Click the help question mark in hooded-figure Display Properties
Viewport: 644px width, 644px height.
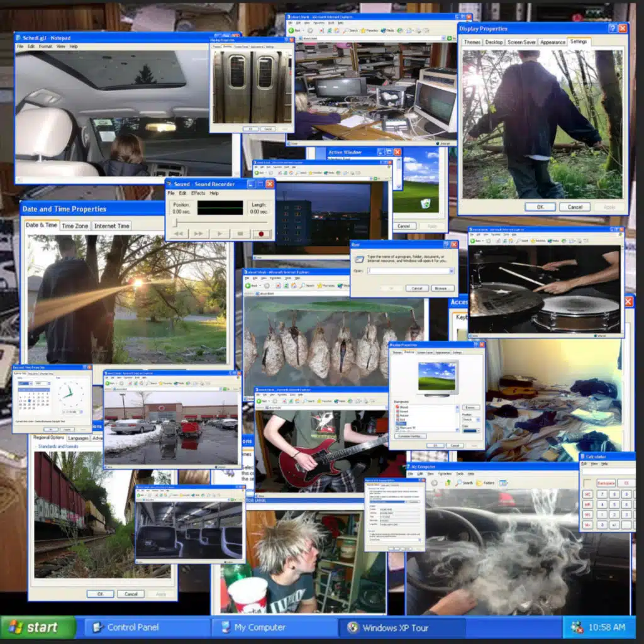point(613,28)
